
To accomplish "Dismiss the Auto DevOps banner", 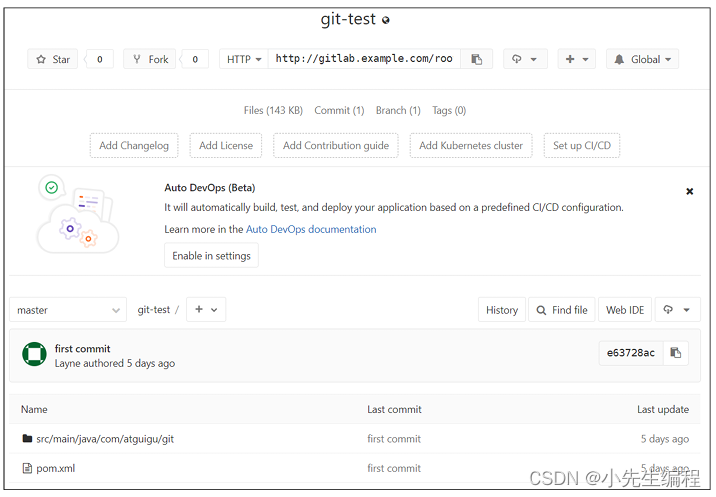I will (690, 191).
